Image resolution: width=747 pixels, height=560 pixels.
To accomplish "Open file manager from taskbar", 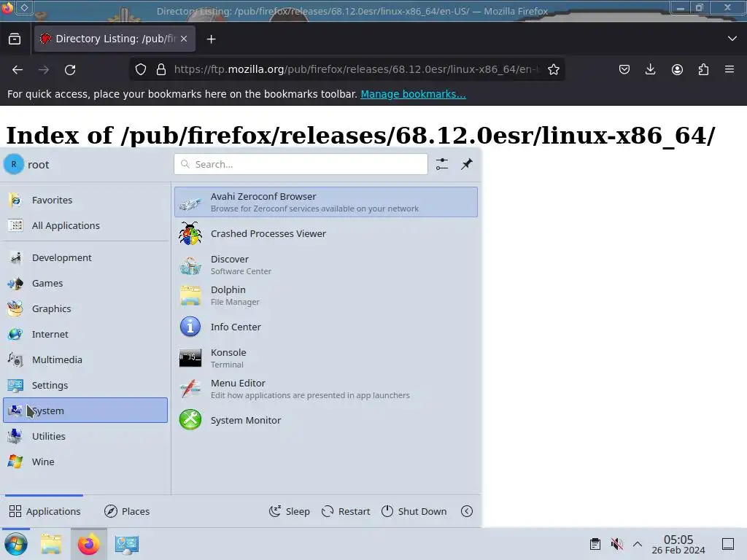I will click(51, 544).
